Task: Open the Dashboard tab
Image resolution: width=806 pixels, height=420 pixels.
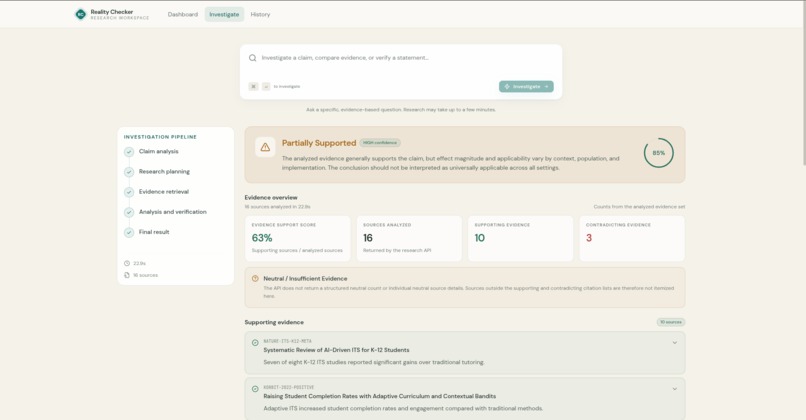Action: 182,14
